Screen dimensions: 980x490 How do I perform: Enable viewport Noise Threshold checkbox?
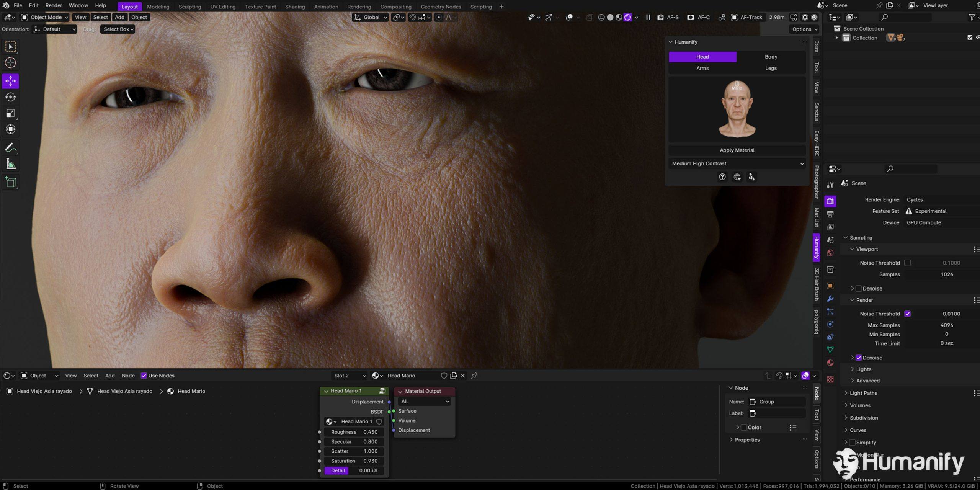(907, 263)
